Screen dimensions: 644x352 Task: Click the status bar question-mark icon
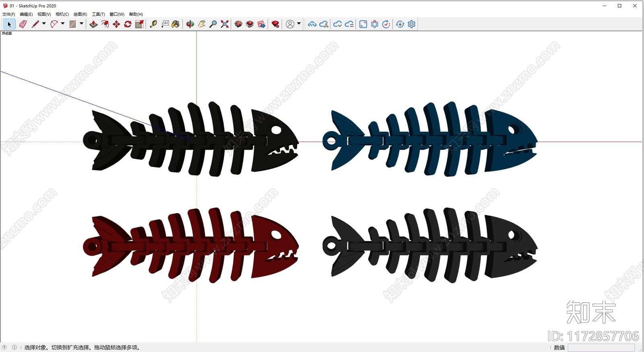(x=4, y=347)
